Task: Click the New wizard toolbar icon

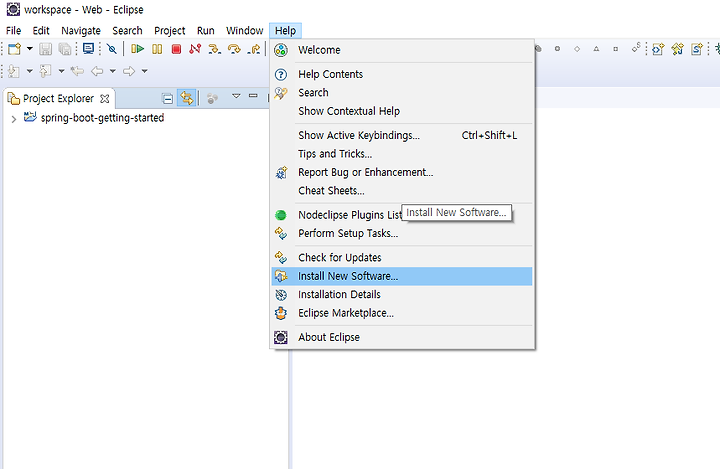Action: pos(15,49)
